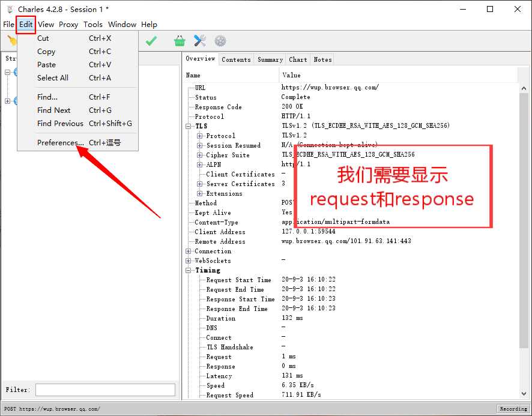Viewport: 532px width, 416px height.
Task: Click the broom clear session icon
Action: click(12, 41)
